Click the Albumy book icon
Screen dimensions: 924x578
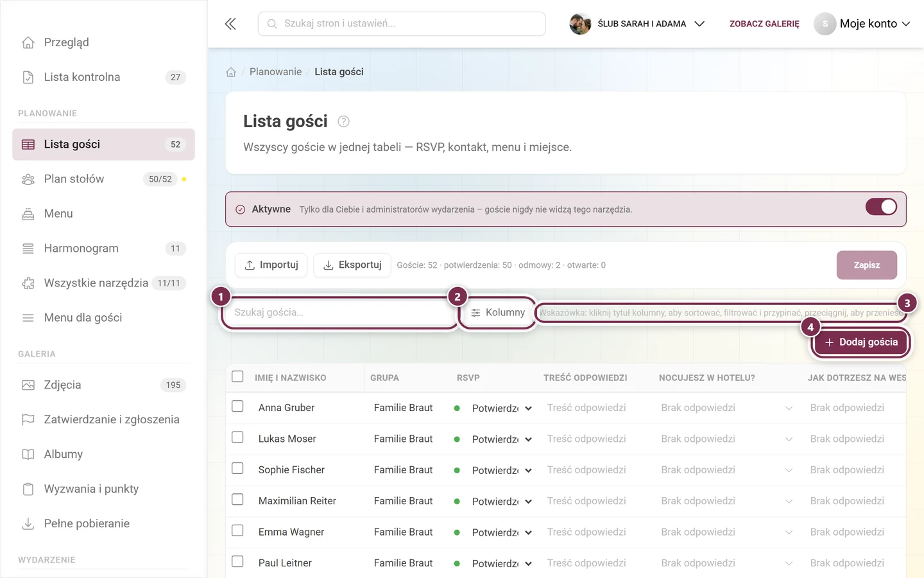click(28, 455)
